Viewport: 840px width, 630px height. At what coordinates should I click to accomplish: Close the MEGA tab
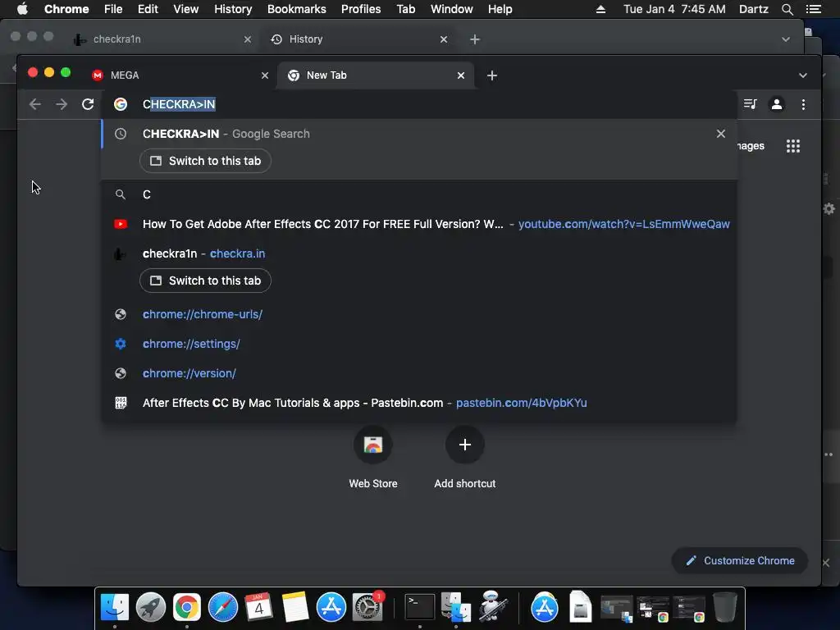265,75
